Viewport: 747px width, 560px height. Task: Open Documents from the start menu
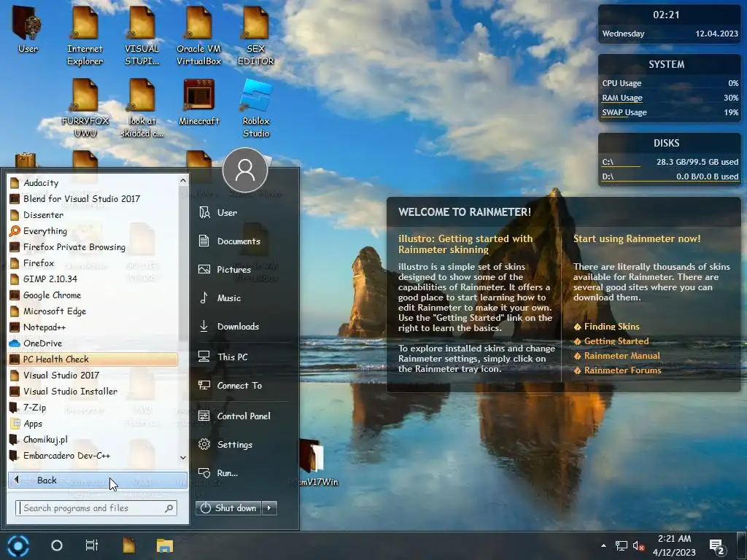243,241
